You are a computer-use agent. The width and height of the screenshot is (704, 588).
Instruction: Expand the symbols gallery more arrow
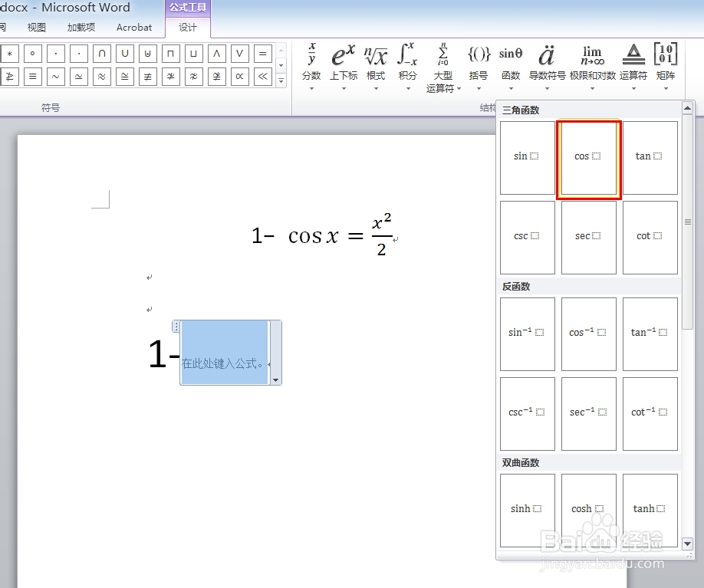(x=281, y=80)
